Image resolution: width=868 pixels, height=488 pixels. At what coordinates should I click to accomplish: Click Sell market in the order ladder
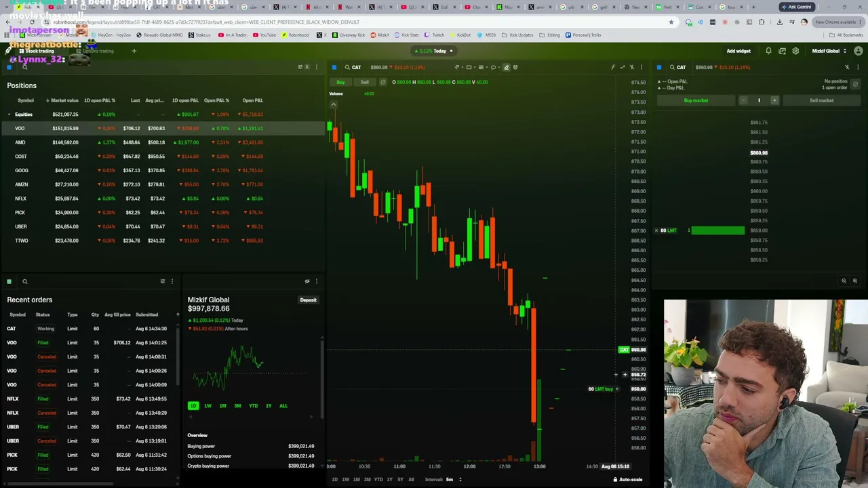click(821, 100)
